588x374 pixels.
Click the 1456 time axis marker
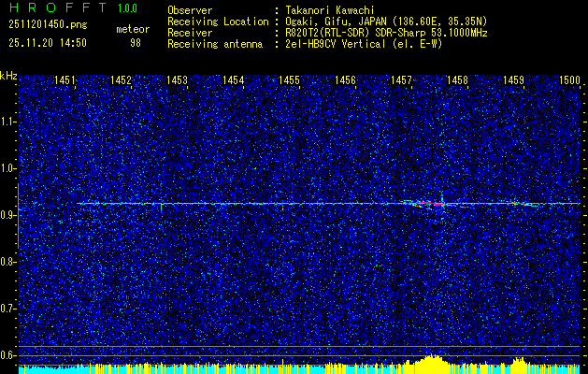(345, 80)
